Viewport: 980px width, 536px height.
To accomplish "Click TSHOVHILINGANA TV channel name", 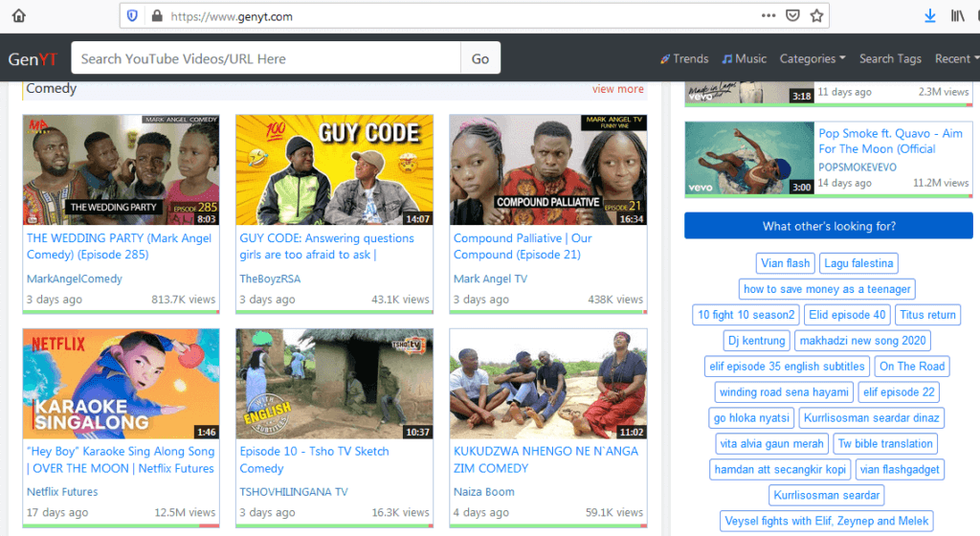I will coord(294,492).
